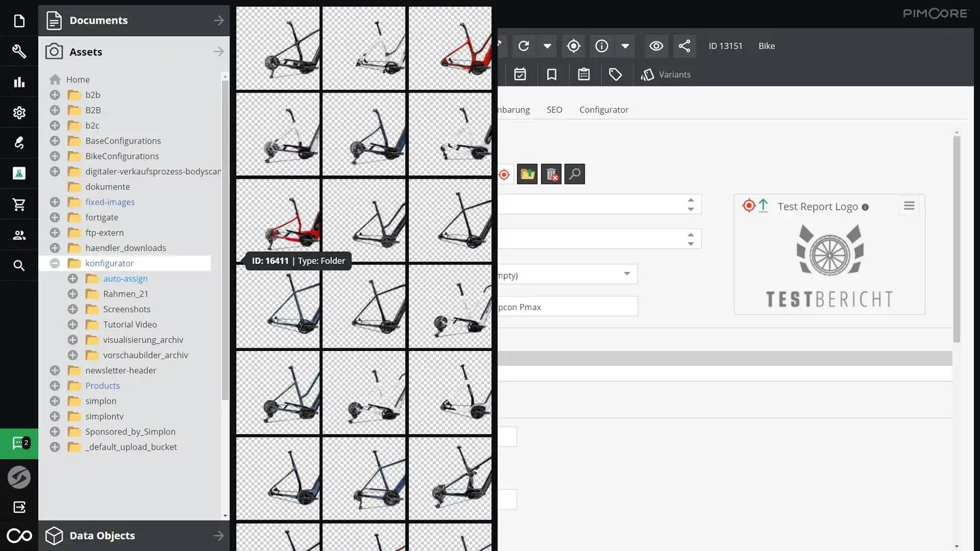Toggle the Preview eye icon
980x551 pixels.
[x=656, y=46]
